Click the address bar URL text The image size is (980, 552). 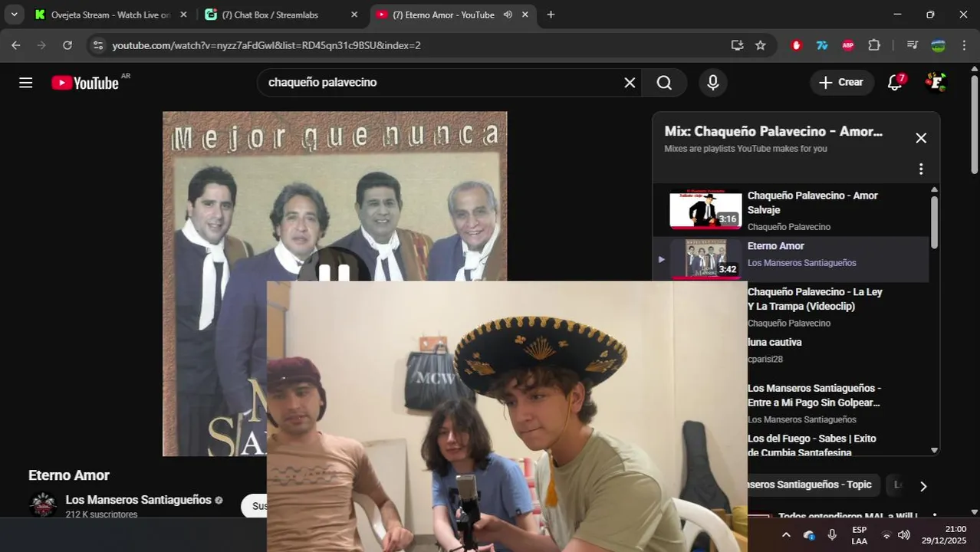266,45
